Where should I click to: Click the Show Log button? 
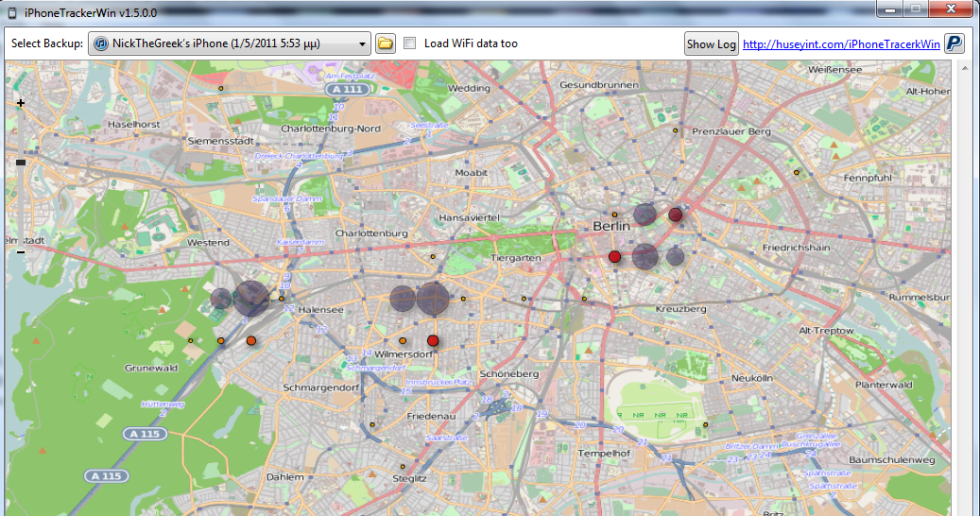(x=712, y=43)
